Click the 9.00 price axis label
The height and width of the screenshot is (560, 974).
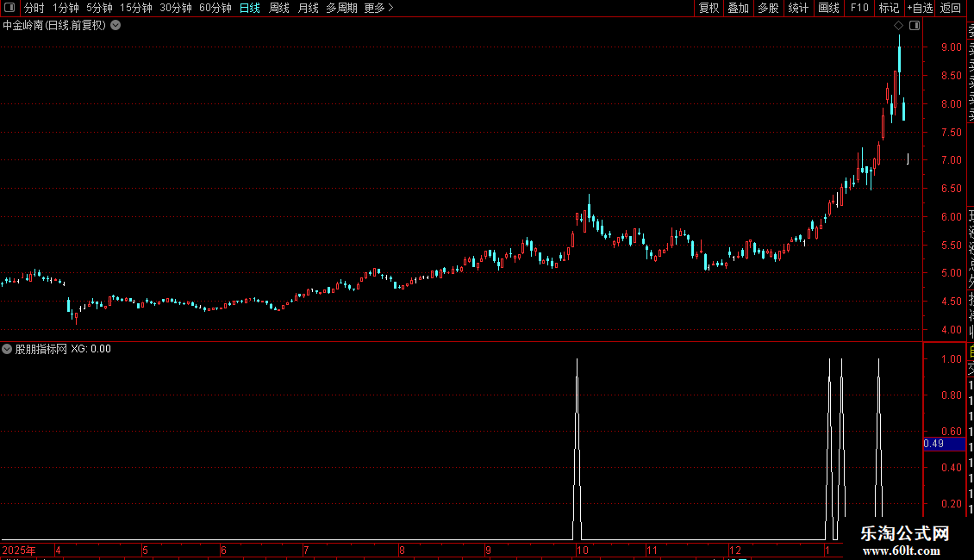click(951, 47)
